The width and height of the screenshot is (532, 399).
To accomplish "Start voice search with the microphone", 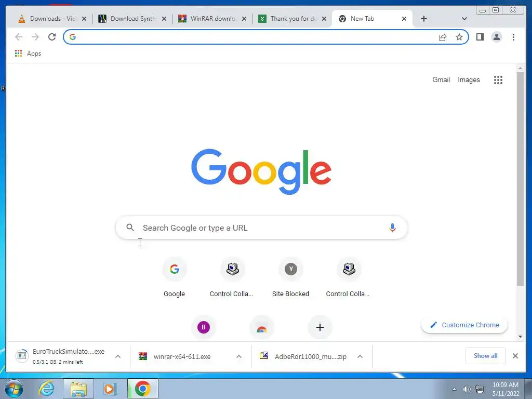I will (x=392, y=228).
